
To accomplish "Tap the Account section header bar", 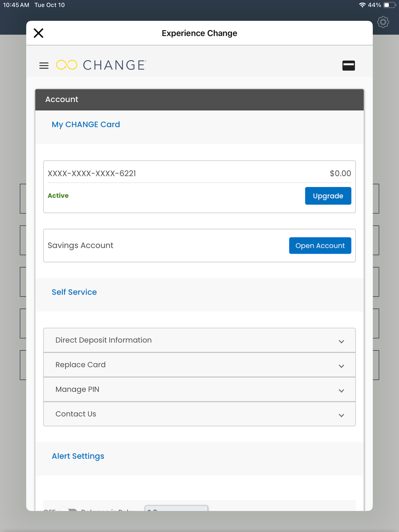I will pos(199,100).
